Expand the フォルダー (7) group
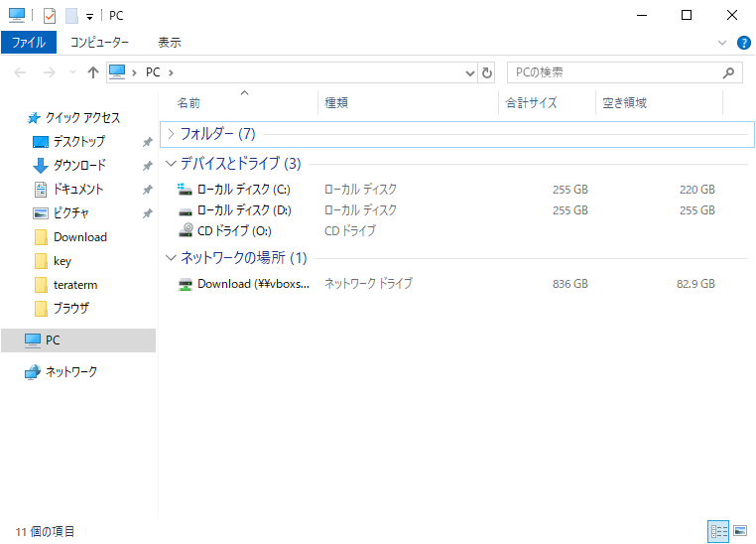This screenshot has width=756, height=544. (171, 134)
